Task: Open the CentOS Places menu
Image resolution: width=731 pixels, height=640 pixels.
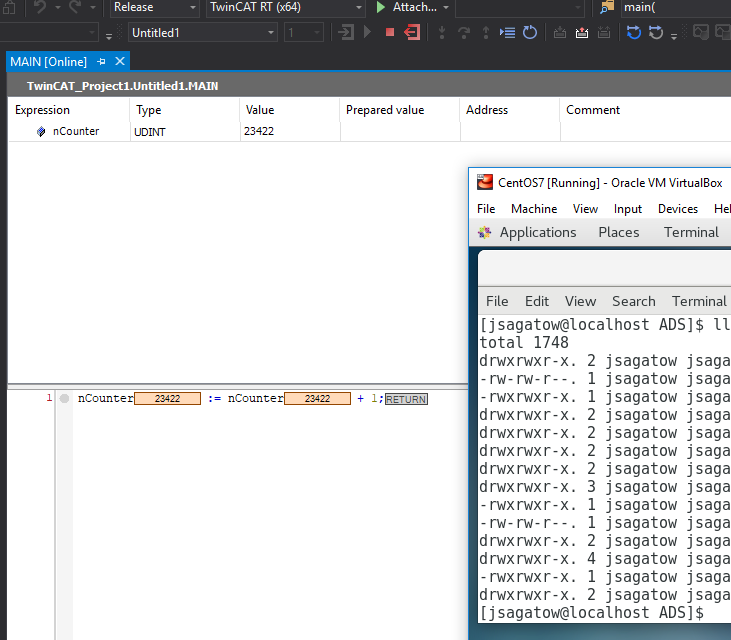Action: tap(619, 232)
